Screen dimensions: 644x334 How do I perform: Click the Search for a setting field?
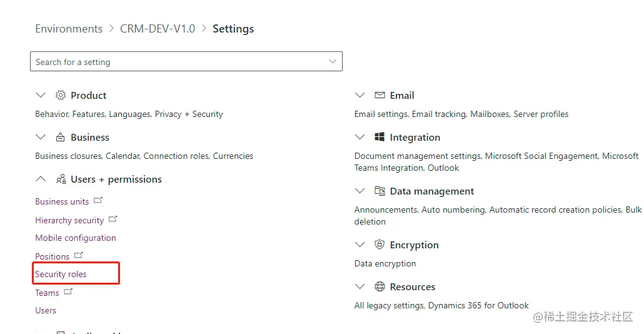tap(175, 61)
